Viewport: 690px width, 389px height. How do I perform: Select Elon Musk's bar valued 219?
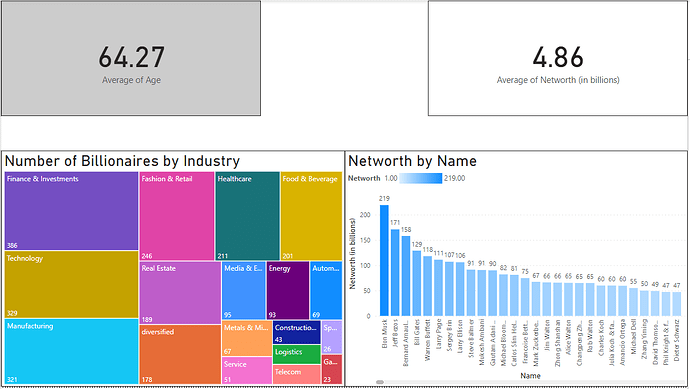tap(384, 261)
